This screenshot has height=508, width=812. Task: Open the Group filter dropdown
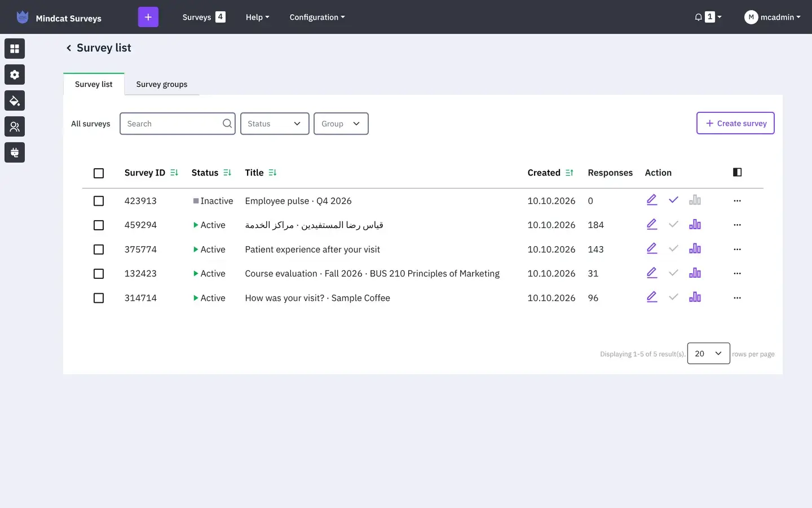[x=341, y=124]
